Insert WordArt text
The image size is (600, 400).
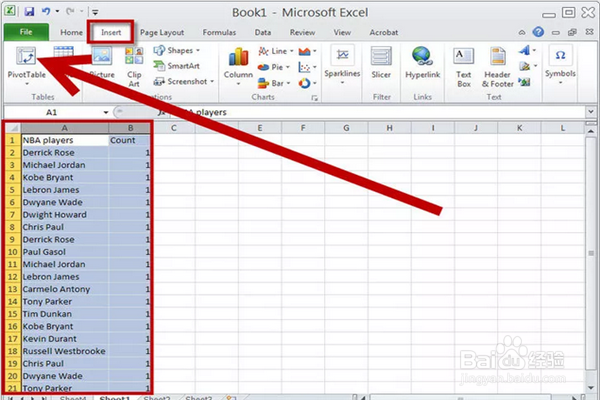pos(525,50)
